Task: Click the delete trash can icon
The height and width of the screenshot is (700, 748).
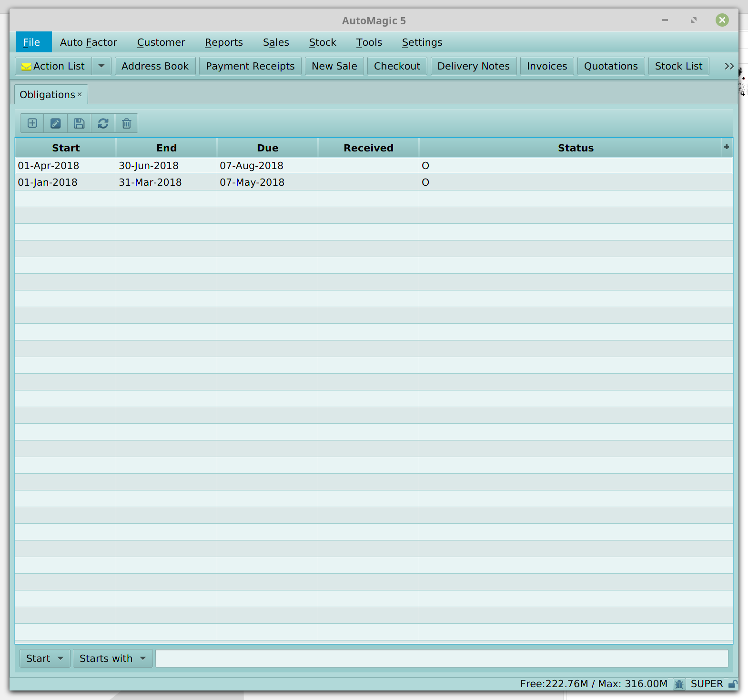Action: coord(126,123)
